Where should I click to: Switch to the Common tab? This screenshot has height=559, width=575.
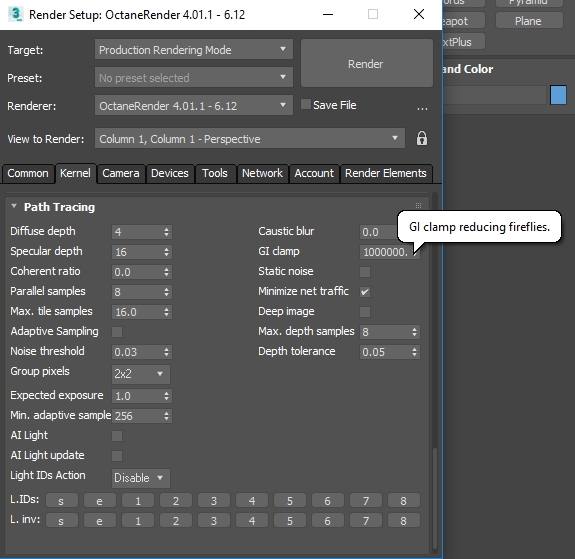(x=28, y=173)
